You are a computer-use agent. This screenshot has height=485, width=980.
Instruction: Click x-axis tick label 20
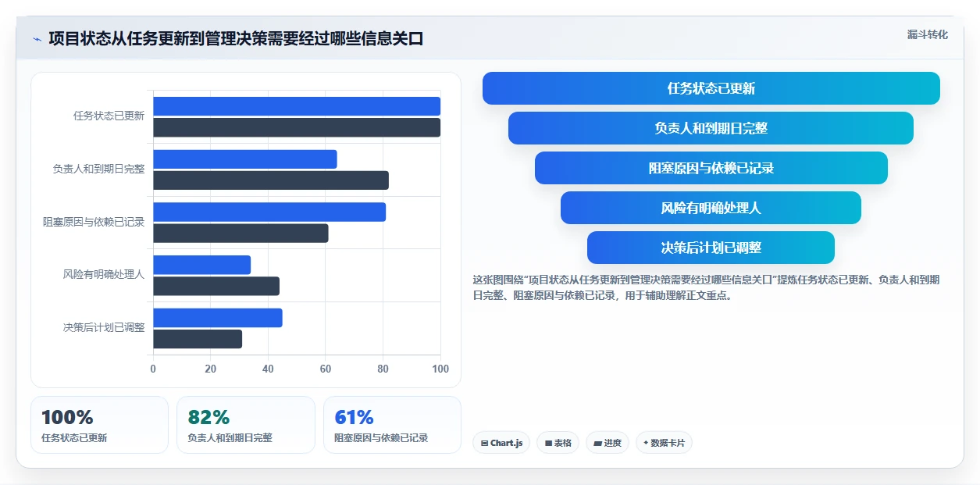(211, 369)
